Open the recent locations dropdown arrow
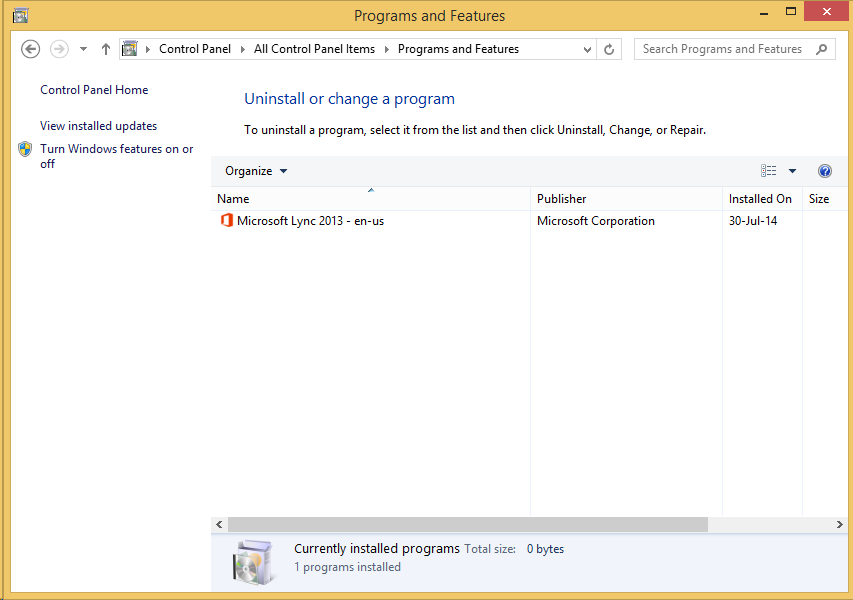 [x=83, y=49]
